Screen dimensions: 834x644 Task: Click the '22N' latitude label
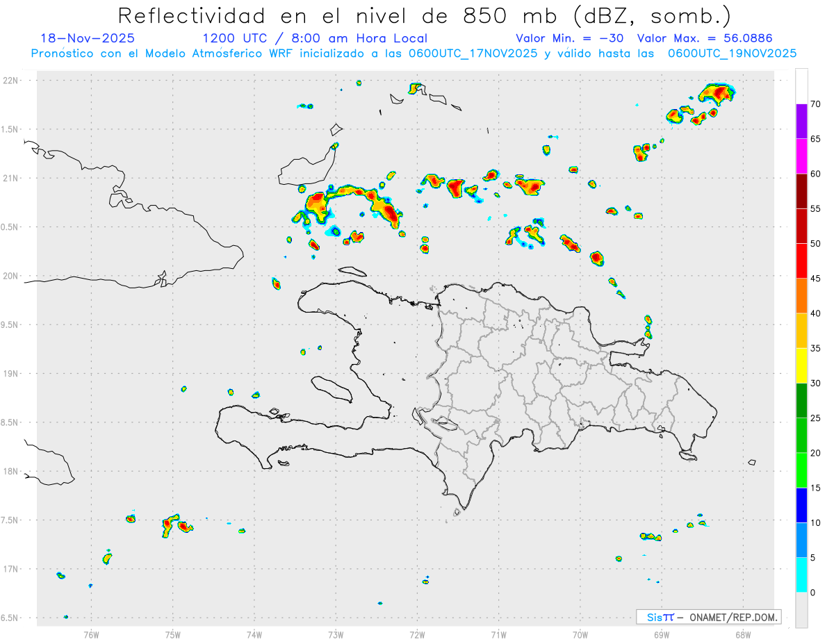coord(11,81)
